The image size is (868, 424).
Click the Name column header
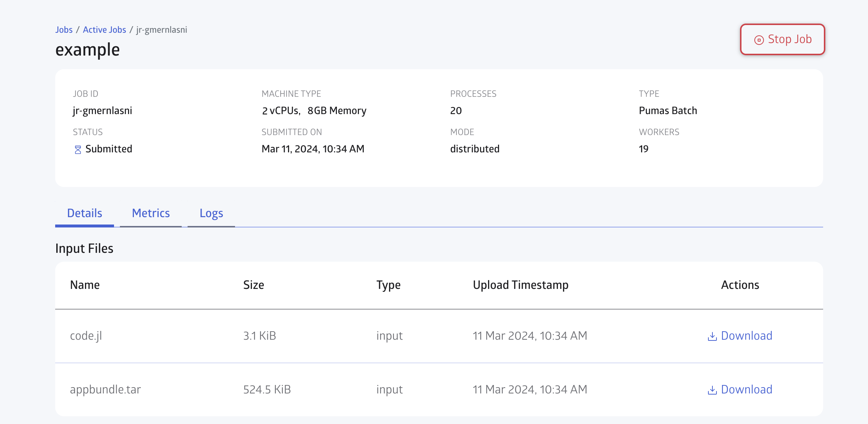click(x=85, y=285)
